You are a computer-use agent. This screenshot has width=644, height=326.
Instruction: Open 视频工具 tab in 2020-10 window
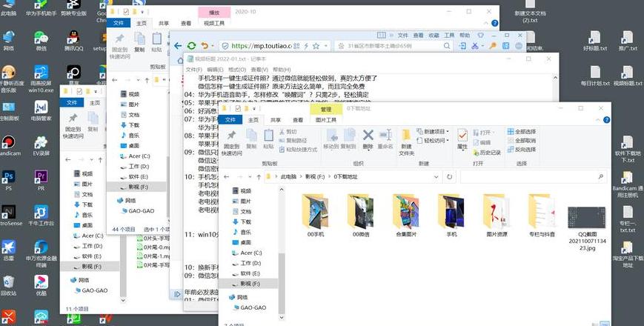[x=214, y=24]
